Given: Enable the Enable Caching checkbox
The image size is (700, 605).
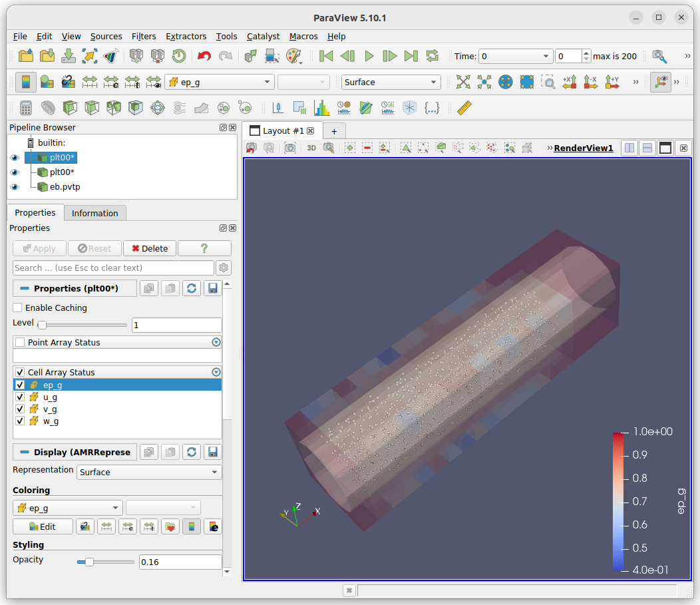Looking at the screenshot, I should coord(18,308).
